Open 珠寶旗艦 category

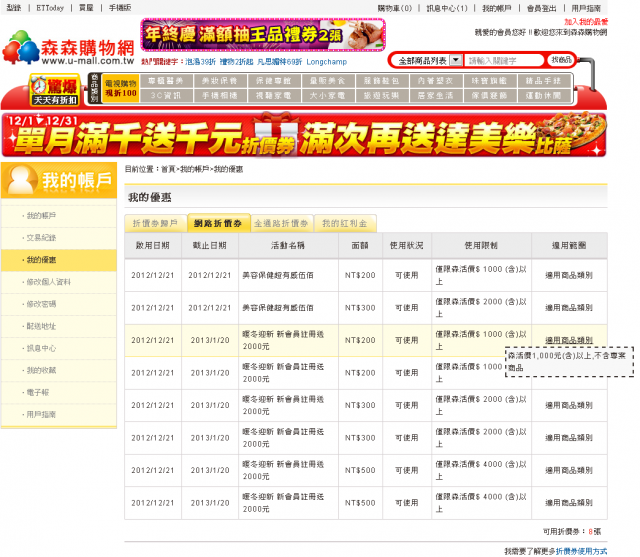[489, 81]
